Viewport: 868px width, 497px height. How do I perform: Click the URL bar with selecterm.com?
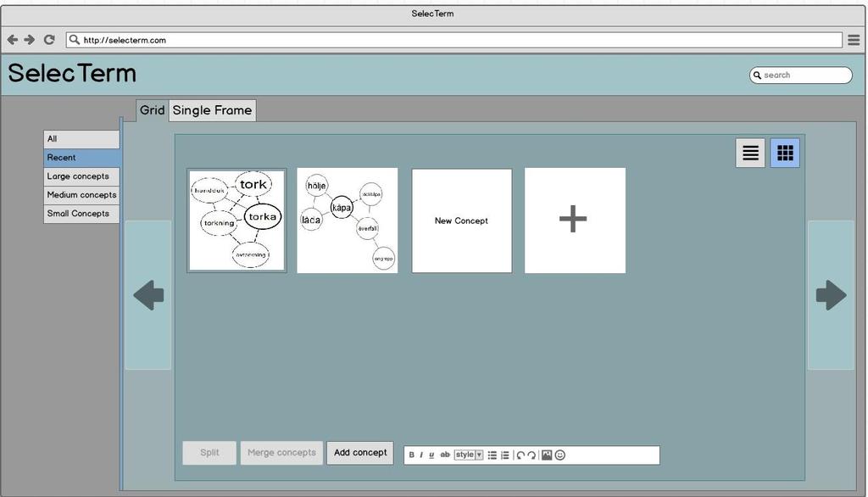click(x=454, y=40)
